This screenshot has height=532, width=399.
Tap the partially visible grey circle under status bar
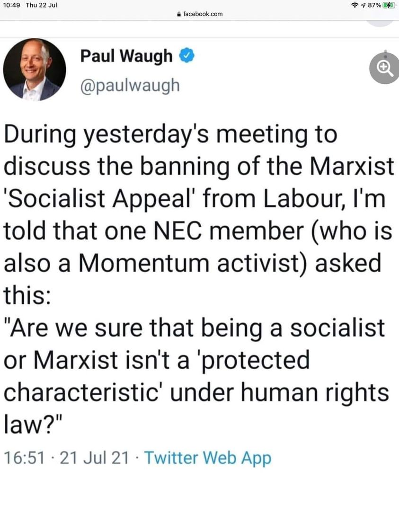(x=380, y=21)
